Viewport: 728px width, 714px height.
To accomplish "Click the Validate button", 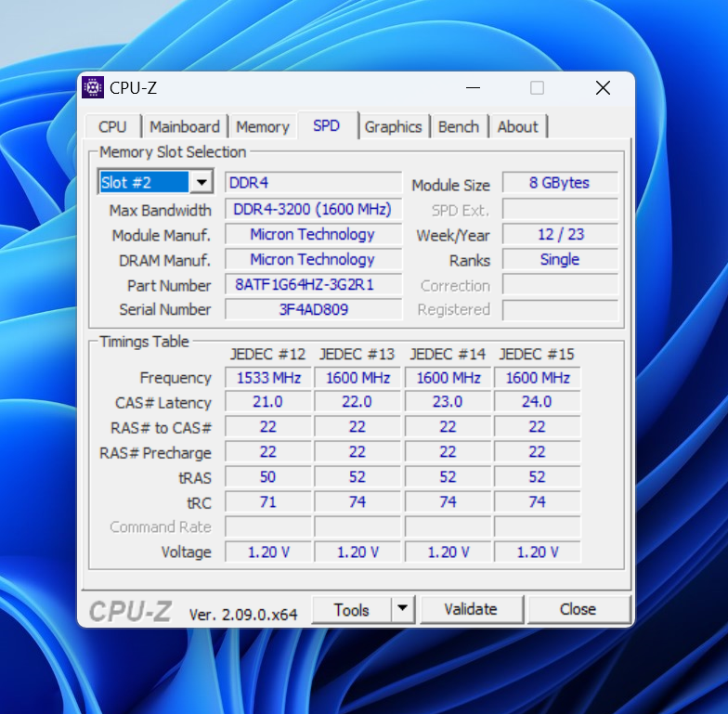I will [x=472, y=609].
